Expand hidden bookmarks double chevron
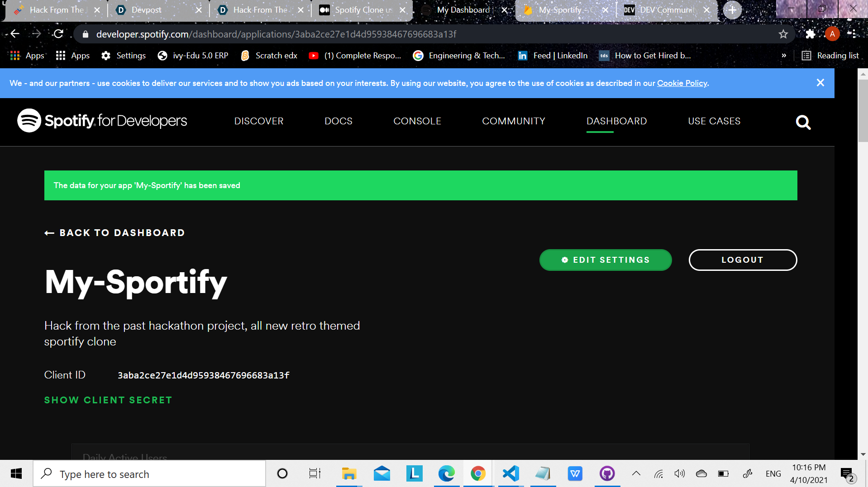 click(784, 56)
